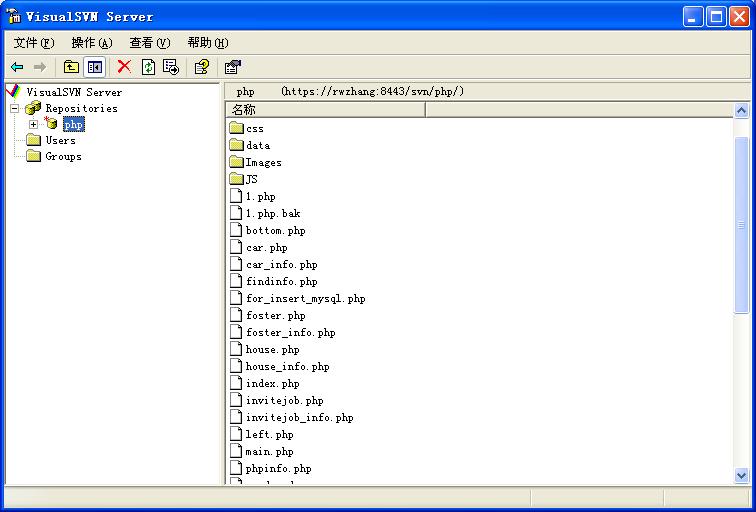Open the 操作(A) menu
This screenshot has width=756, height=512.
[x=92, y=43]
